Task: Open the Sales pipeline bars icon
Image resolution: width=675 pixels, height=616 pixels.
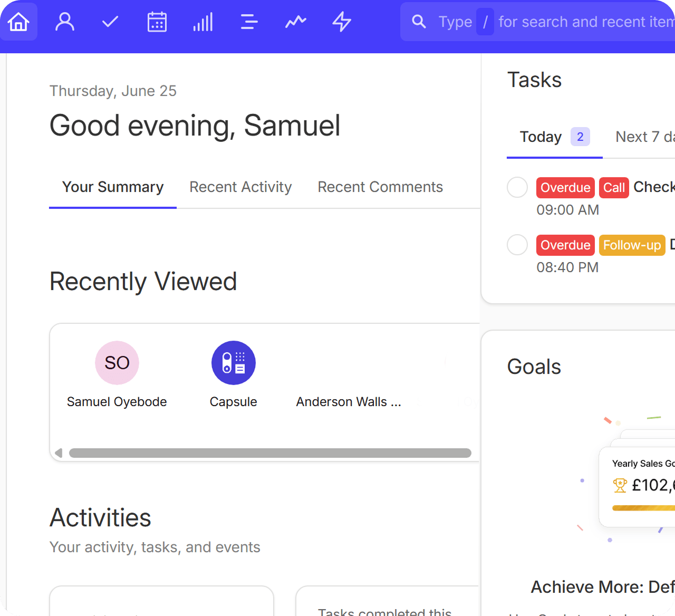Action: 203,22
